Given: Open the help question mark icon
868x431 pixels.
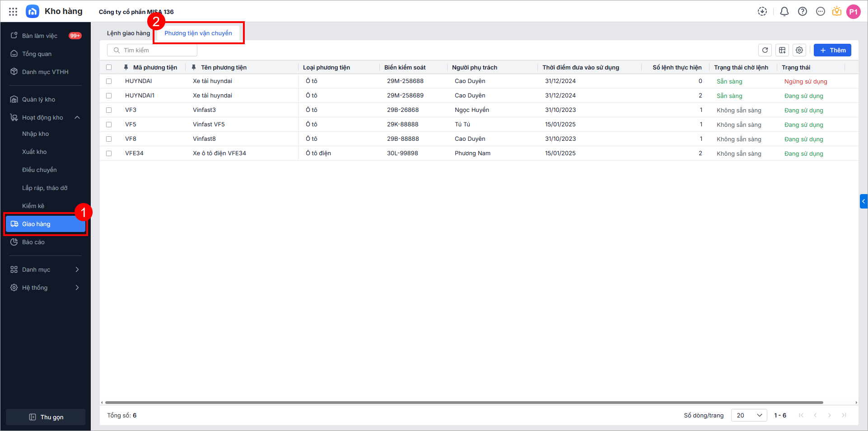Looking at the screenshot, I should pyautogui.click(x=803, y=12).
